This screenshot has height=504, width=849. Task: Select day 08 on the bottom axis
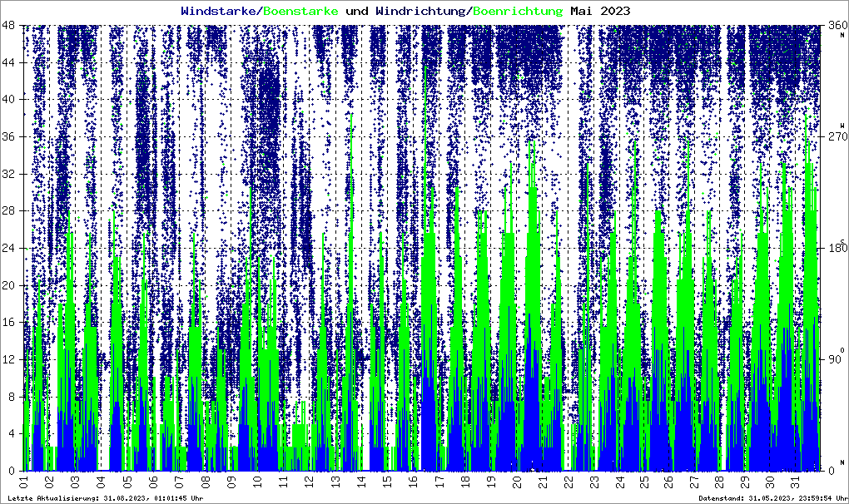[206, 481]
